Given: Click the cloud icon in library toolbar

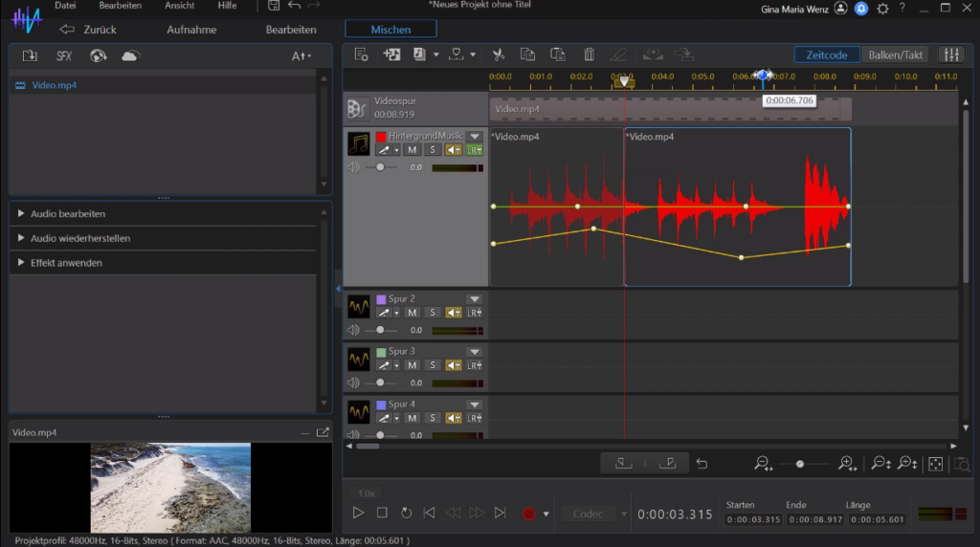Looking at the screenshot, I should (x=130, y=55).
